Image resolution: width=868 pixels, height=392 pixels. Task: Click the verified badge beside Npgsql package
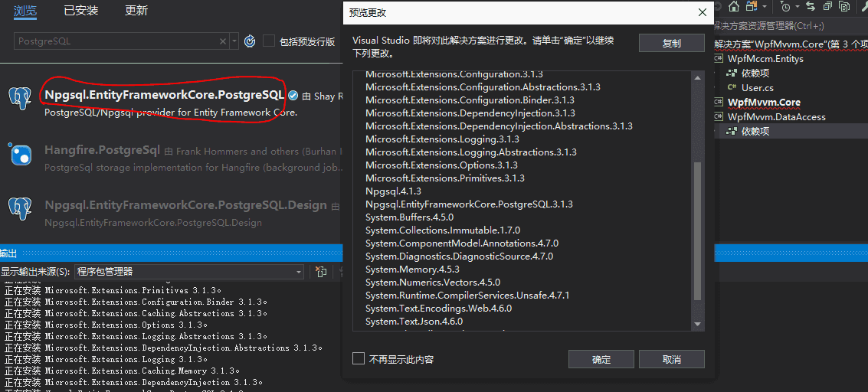[x=293, y=96]
